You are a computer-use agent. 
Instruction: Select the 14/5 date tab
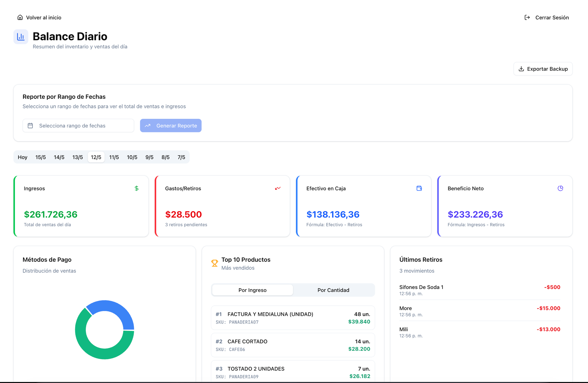click(59, 157)
